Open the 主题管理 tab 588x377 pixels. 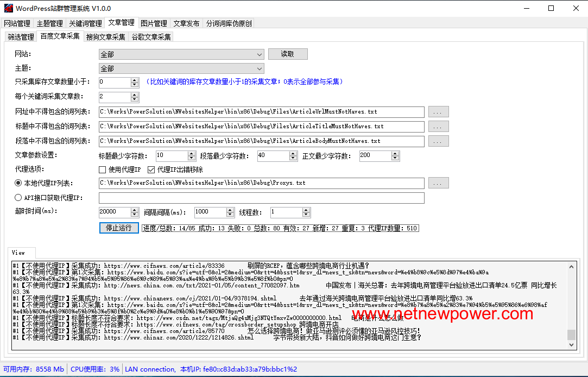tap(49, 23)
